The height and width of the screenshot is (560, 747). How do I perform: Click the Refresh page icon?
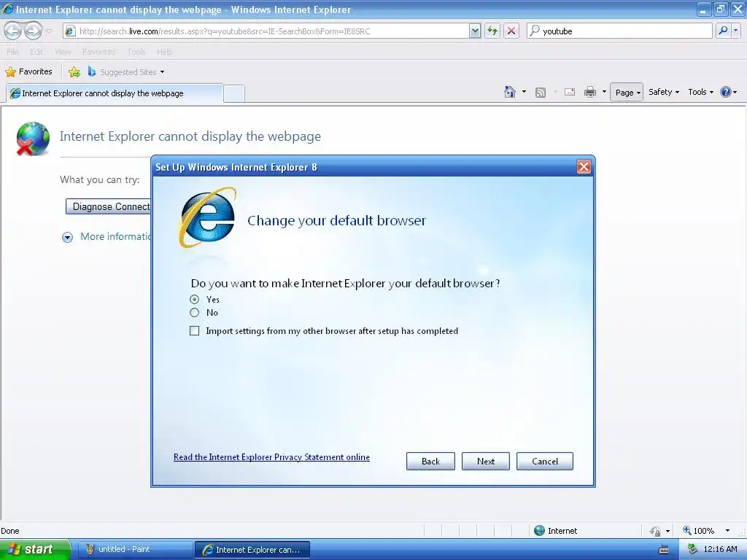(492, 31)
